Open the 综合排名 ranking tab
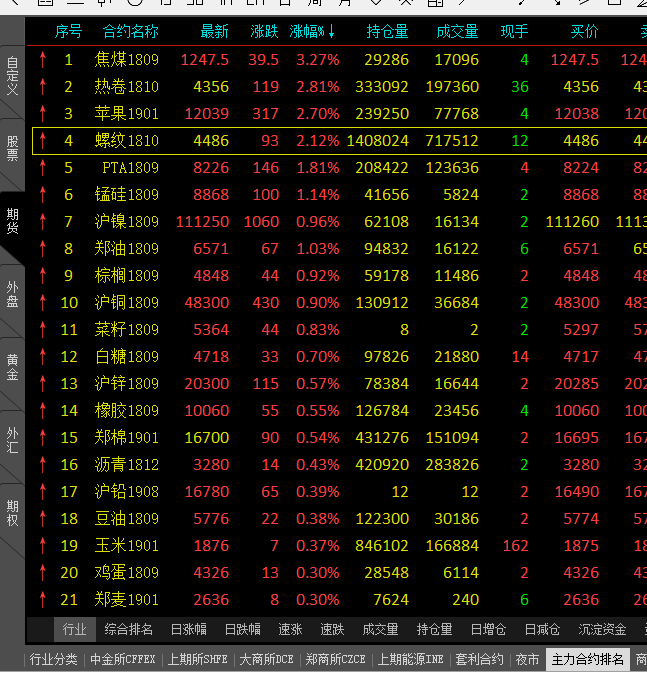 tap(128, 630)
